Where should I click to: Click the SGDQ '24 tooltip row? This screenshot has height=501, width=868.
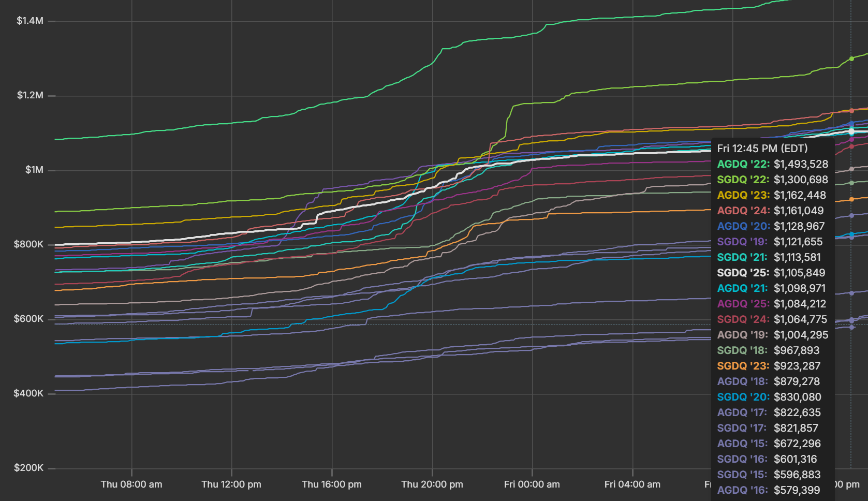pyautogui.click(x=772, y=319)
